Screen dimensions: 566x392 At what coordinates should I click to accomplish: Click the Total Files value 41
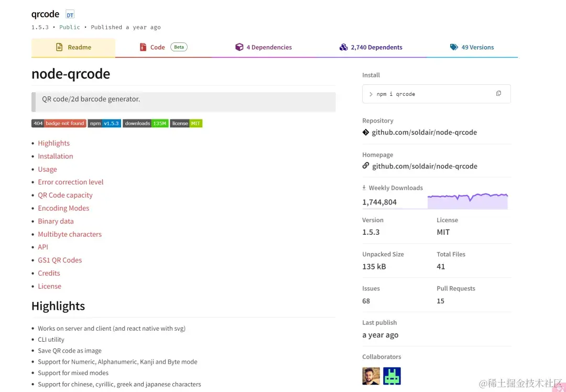441,266
